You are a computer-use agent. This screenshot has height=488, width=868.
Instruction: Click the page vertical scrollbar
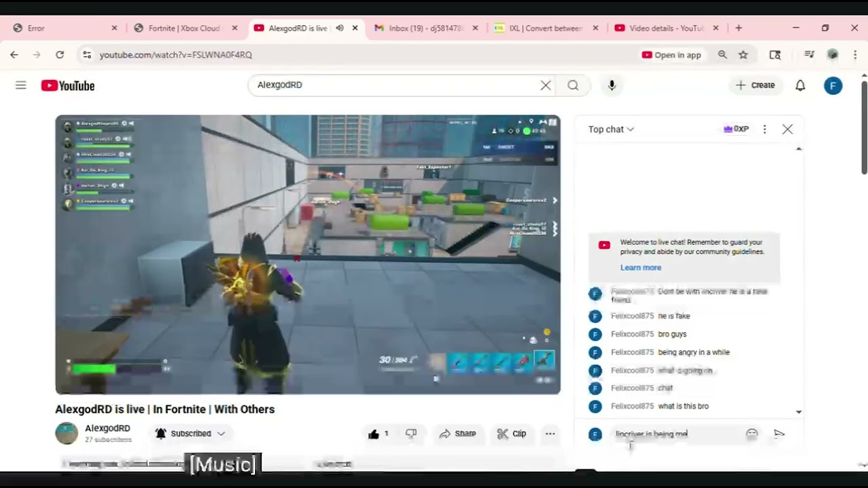(864, 127)
